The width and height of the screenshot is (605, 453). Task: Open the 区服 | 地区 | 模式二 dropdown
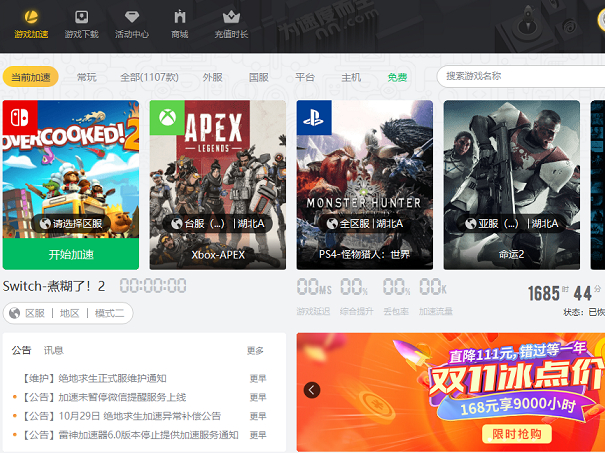(68, 313)
